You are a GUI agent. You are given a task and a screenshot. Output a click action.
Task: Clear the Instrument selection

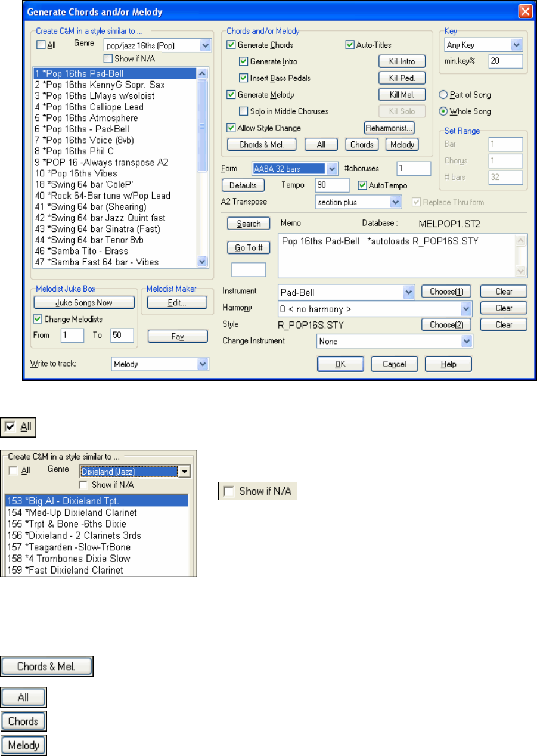[x=504, y=292]
